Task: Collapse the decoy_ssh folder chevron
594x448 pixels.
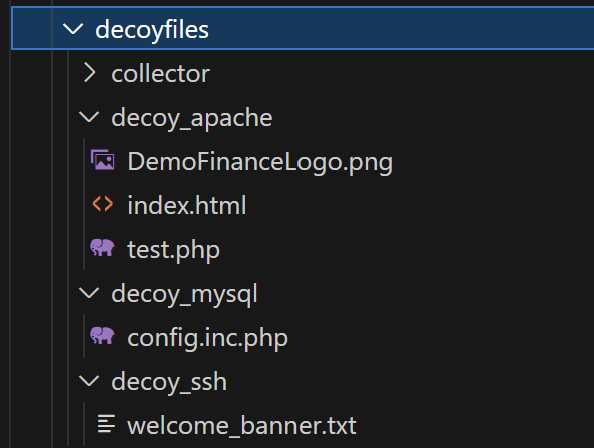Action: pyautogui.click(x=89, y=381)
